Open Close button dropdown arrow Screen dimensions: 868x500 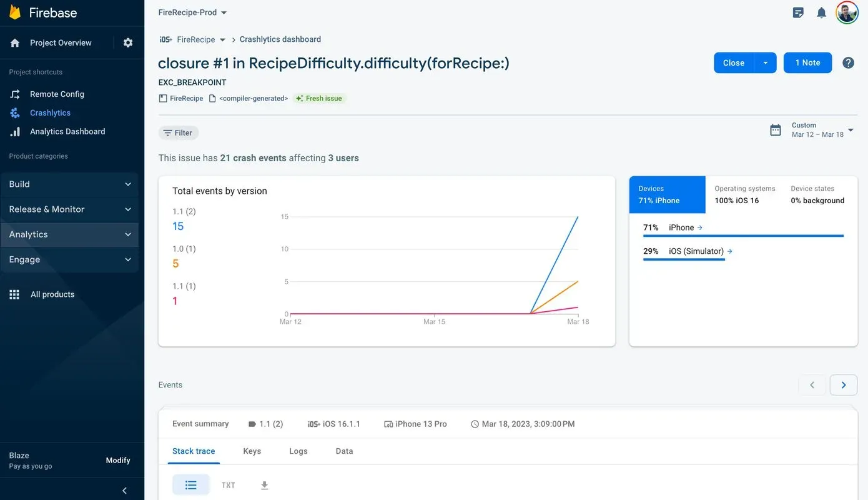[x=766, y=62]
